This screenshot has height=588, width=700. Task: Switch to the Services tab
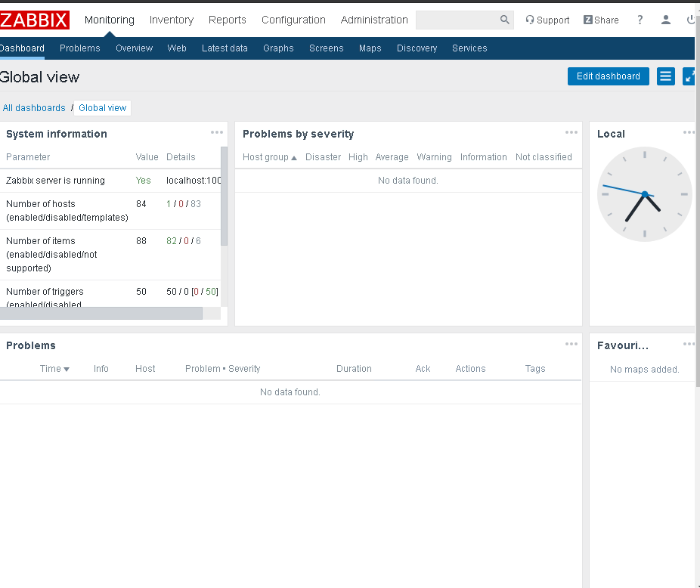coord(469,48)
